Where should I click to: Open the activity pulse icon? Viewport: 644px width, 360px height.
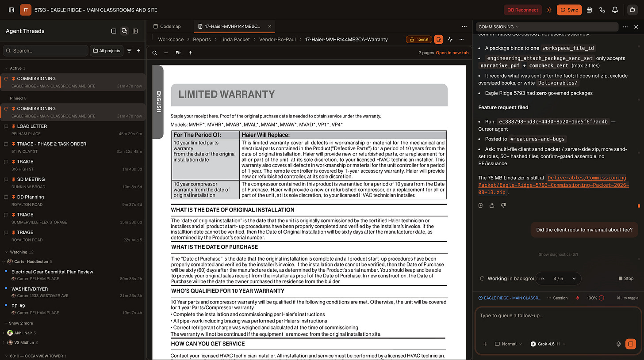[450, 39]
